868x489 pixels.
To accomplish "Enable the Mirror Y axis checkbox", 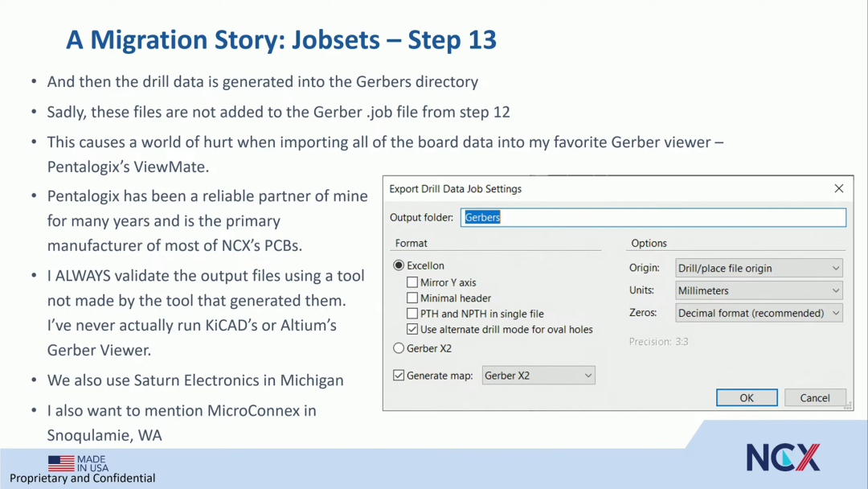I will 411,282.
